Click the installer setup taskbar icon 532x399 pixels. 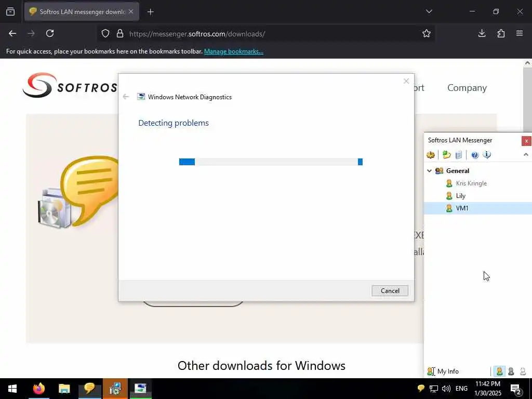tap(115, 389)
